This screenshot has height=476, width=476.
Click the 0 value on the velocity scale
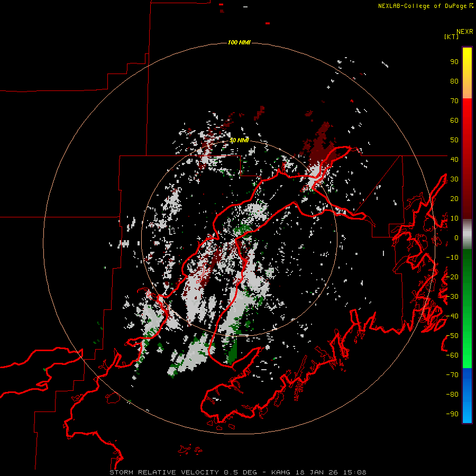point(456,237)
